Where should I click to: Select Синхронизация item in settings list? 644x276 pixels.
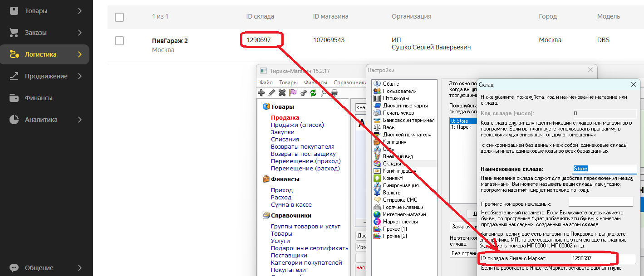tap(401, 185)
